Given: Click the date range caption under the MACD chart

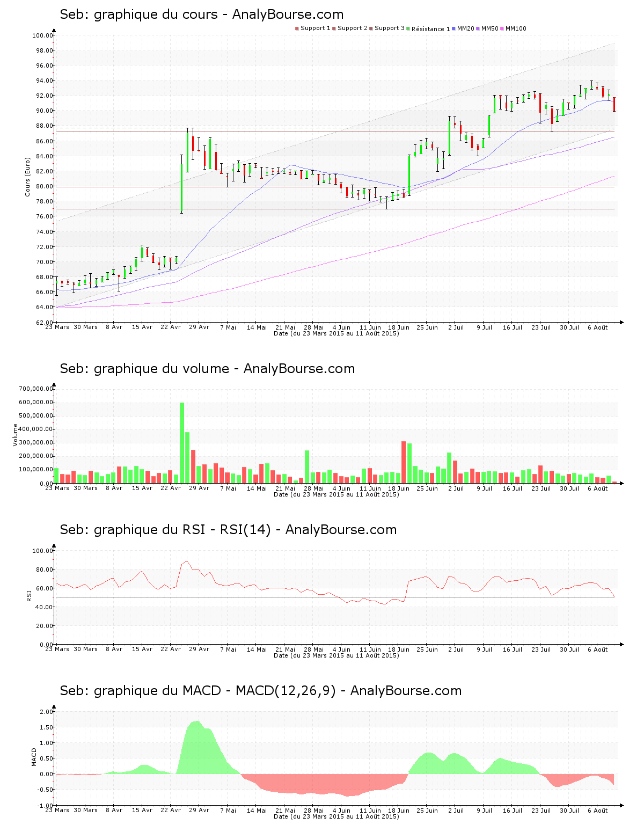Looking at the screenshot, I should pyautogui.click(x=336, y=816).
